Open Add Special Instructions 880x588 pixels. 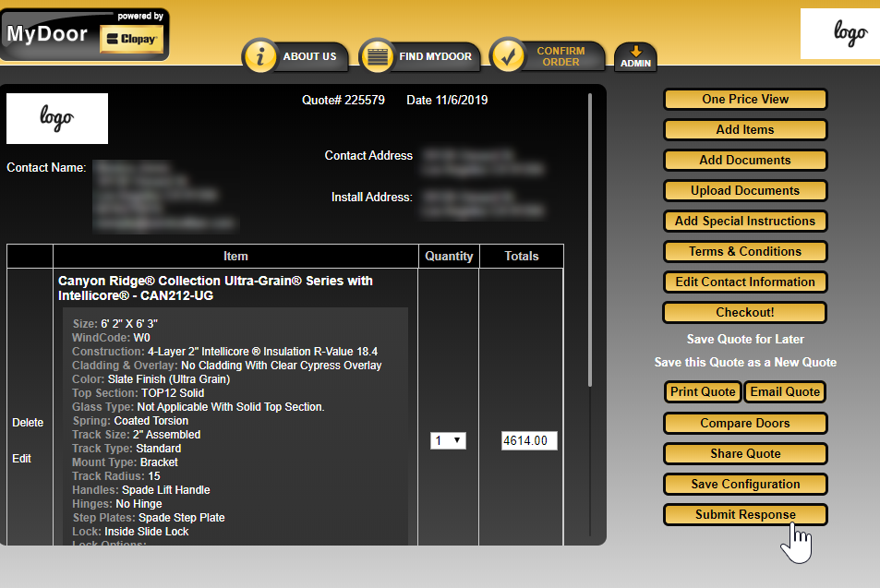coord(745,221)
